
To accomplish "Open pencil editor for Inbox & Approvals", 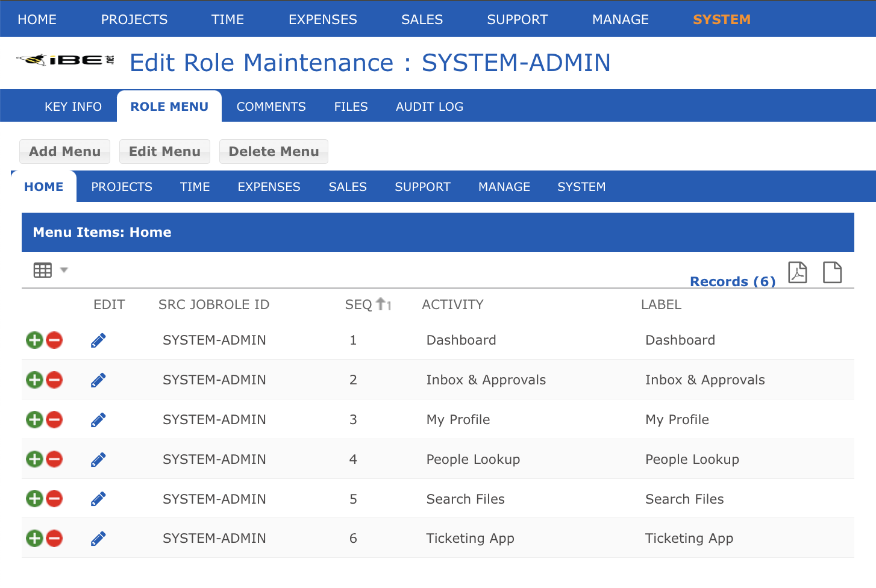I will coord(98,380).
